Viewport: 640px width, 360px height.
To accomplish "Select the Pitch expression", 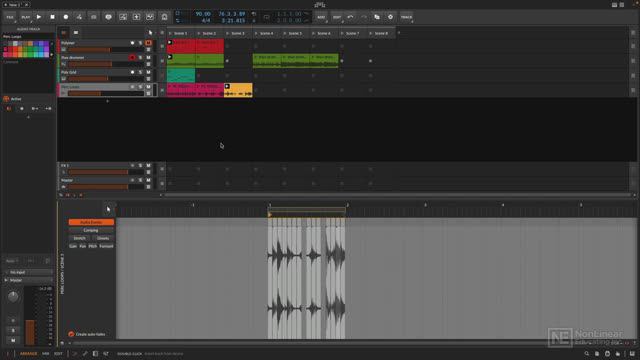I will (93, 246).
